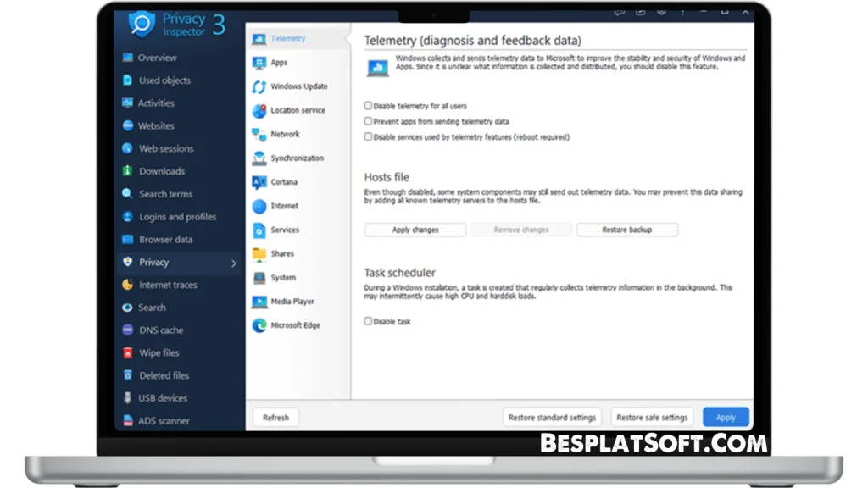Click the Synchronization icon

coord(259,158)
